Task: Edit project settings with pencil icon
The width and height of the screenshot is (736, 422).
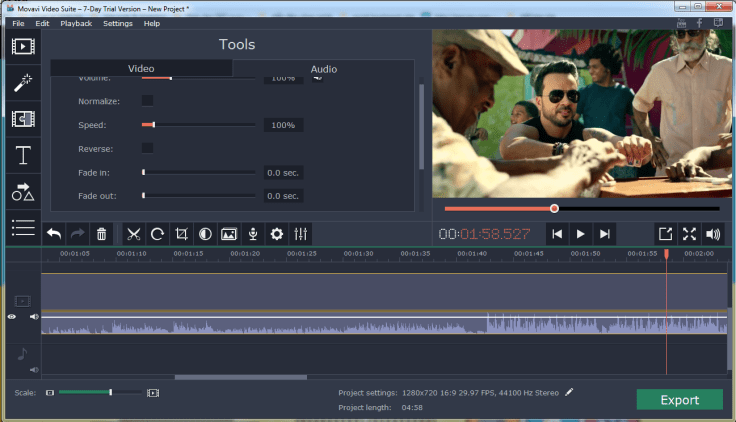Action: [570, 392]
